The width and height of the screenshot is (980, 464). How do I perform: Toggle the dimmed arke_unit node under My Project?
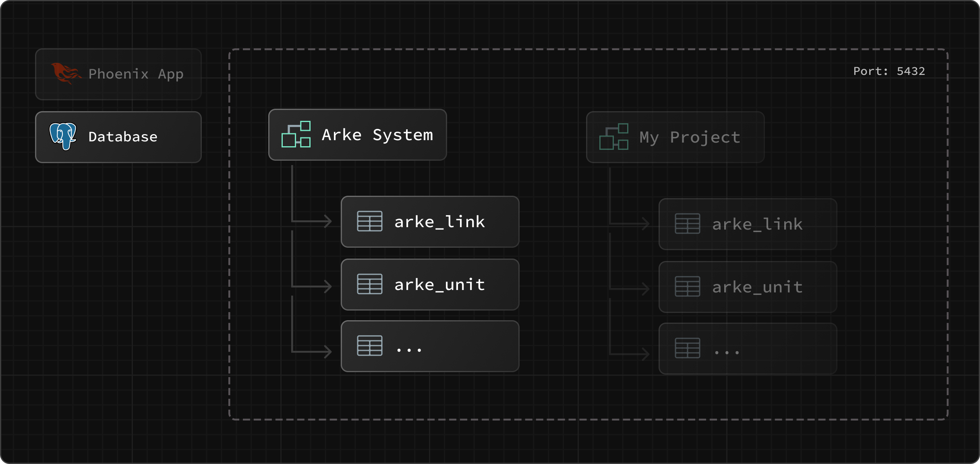pos(748,287)
